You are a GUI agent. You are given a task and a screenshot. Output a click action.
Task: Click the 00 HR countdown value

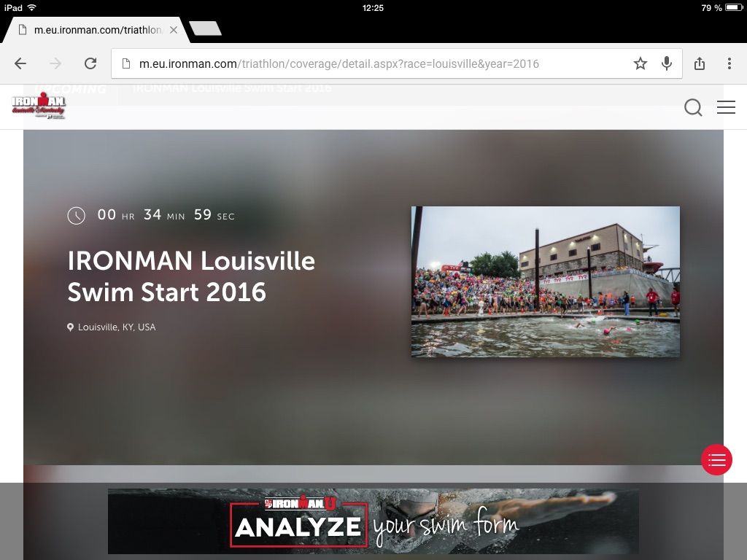(116, 215)
